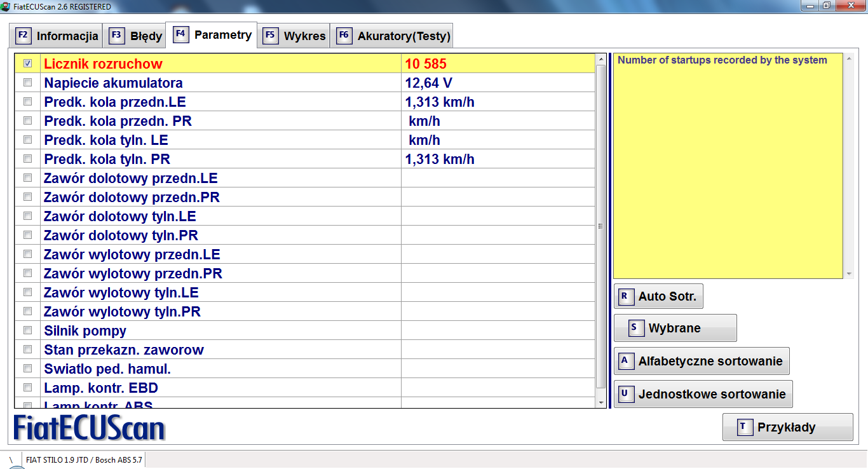The width and height of the screenshot is (868, 469).
Task: Click the value 10 585
Action: 426,64
